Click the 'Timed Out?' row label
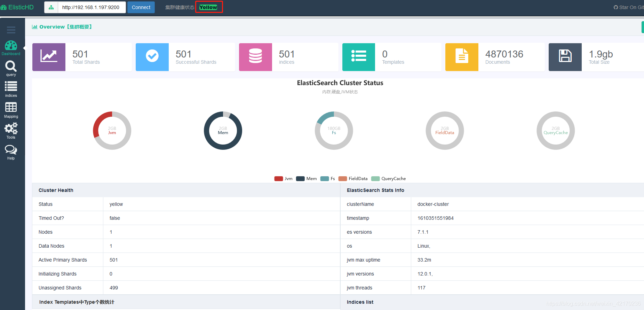644x310 pixels. [51, 218]
